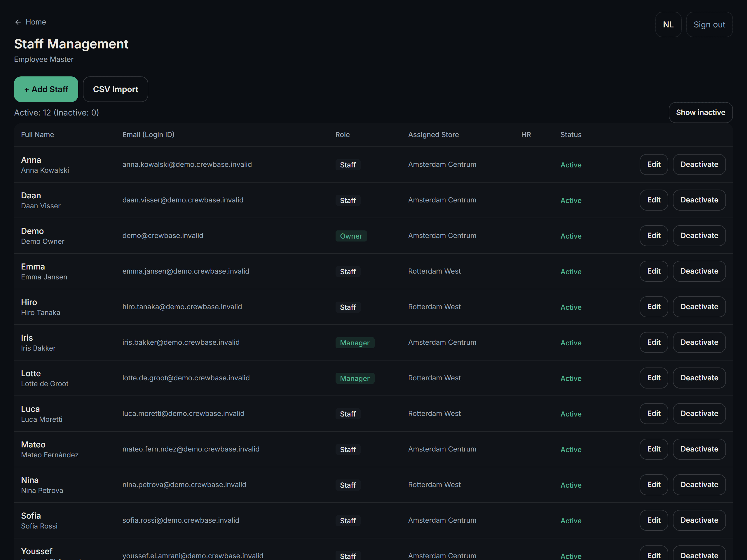Click Iris Bakker's Manager role badge
Screen dimensions: 747x560
355,343
